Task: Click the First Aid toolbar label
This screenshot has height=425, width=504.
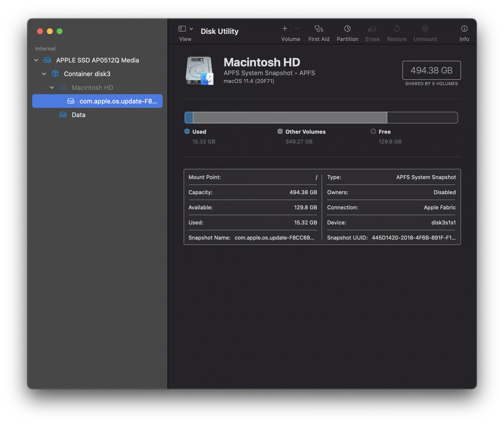Action: pos(319,39)
